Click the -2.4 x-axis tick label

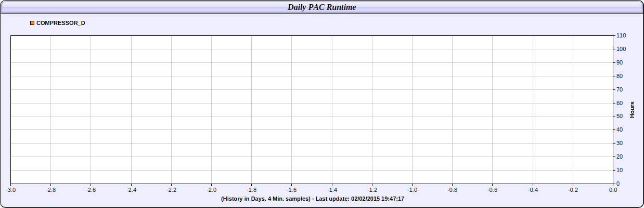(x=131, y=190)
